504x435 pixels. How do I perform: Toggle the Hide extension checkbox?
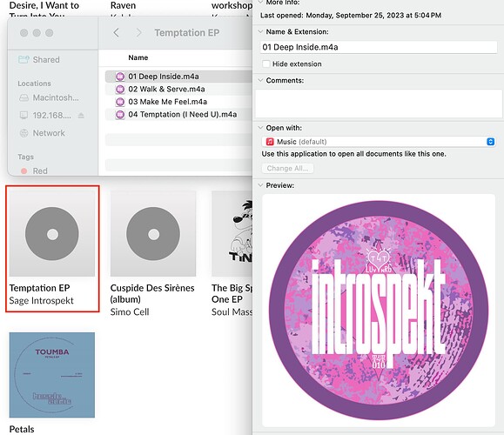coord(265,64)
